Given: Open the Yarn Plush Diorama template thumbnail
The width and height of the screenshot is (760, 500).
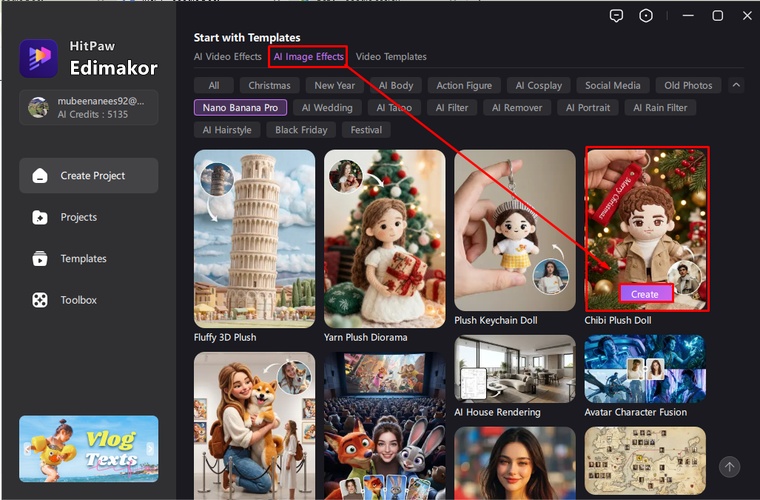Looking at the screenshot, I should coord(385,239).
